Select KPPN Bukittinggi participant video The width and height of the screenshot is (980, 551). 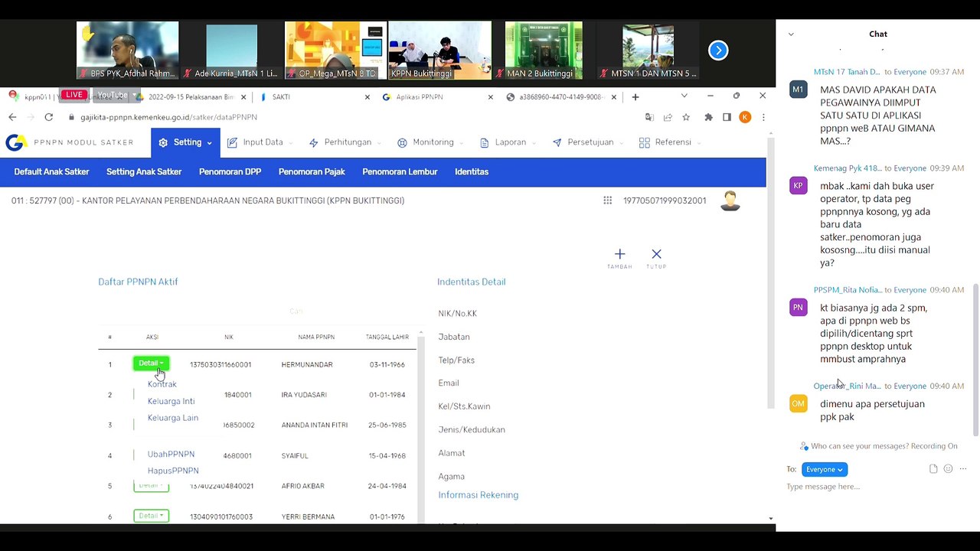tap(439, 51)
